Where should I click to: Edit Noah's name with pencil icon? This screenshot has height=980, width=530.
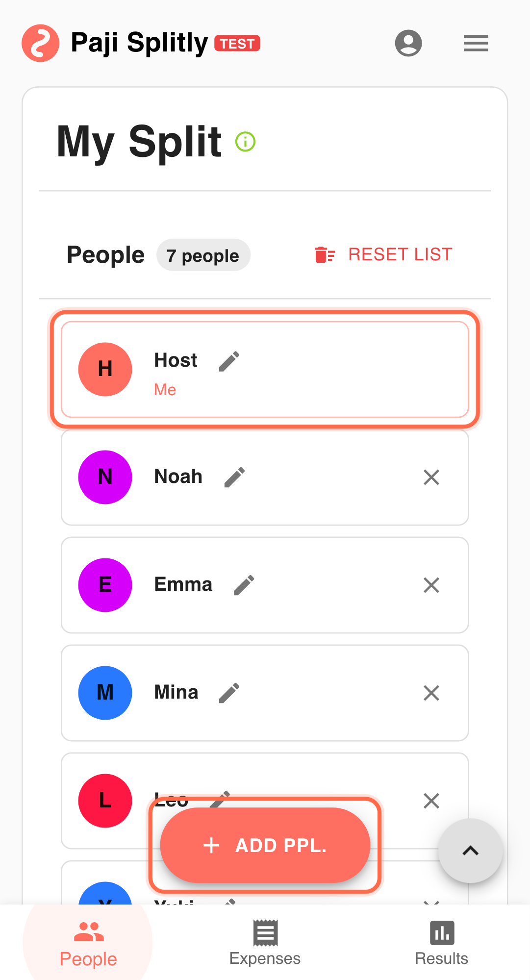point(234,477)
